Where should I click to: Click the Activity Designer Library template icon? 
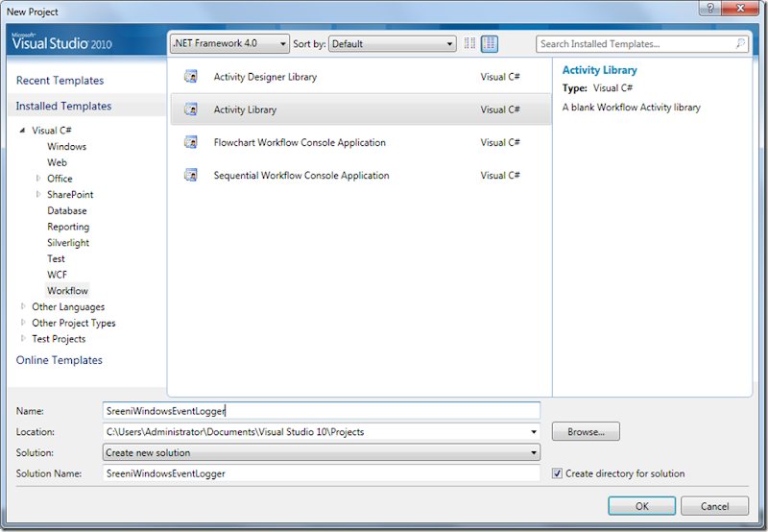(x=190, y=77)
